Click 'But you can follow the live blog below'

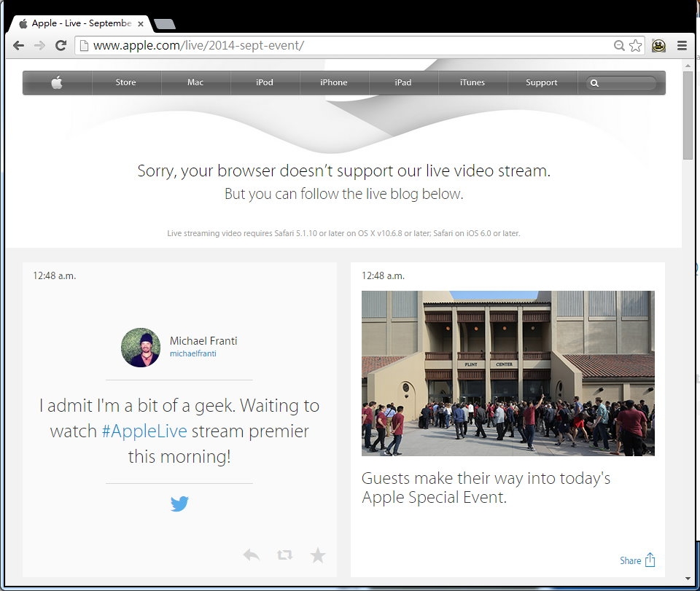click(343, 194)
